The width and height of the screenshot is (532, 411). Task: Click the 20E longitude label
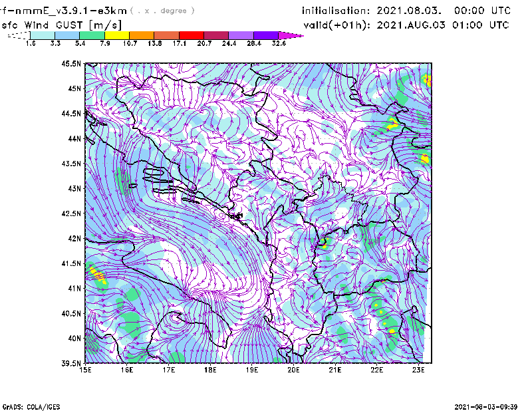click(x=293, y=370)
